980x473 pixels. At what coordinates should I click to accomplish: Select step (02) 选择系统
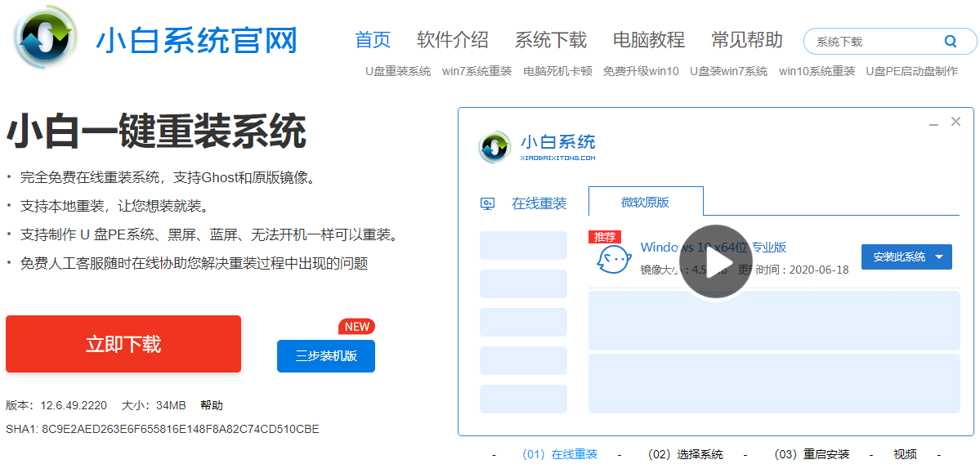[685, 454]
